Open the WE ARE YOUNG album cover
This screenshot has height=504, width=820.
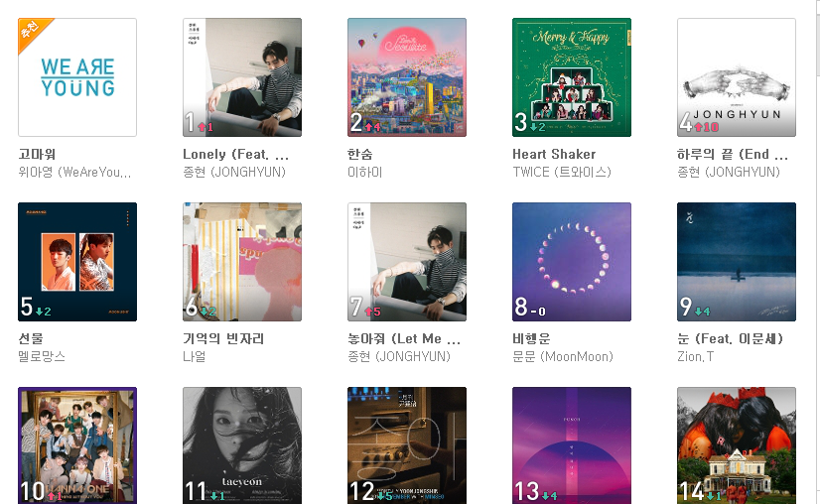[77, 77]
